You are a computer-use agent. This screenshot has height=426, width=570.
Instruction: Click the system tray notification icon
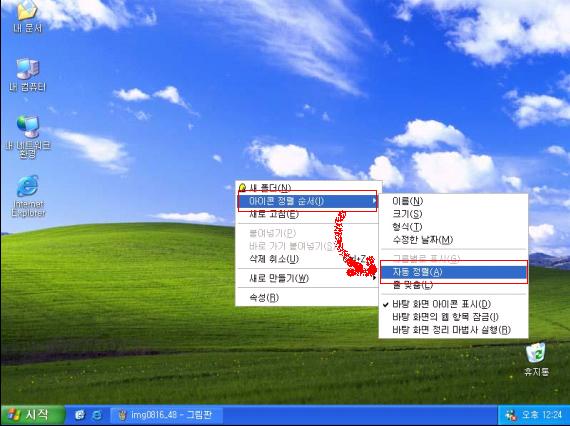click(511, 415)
